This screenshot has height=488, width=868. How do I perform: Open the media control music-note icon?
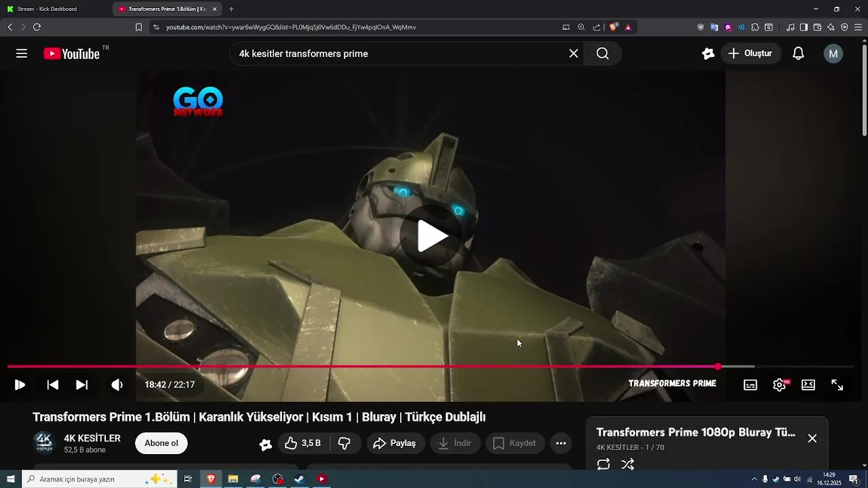[x=790, y=27]
